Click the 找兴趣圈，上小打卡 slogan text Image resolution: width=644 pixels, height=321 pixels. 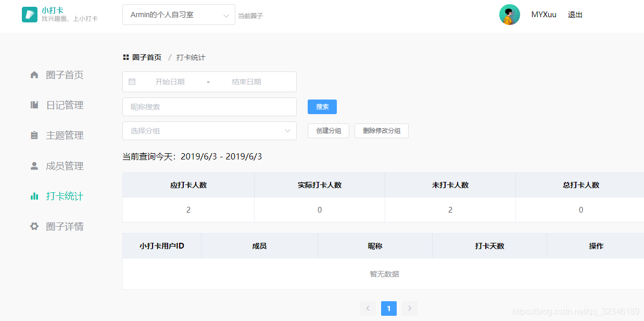[70, 19]
